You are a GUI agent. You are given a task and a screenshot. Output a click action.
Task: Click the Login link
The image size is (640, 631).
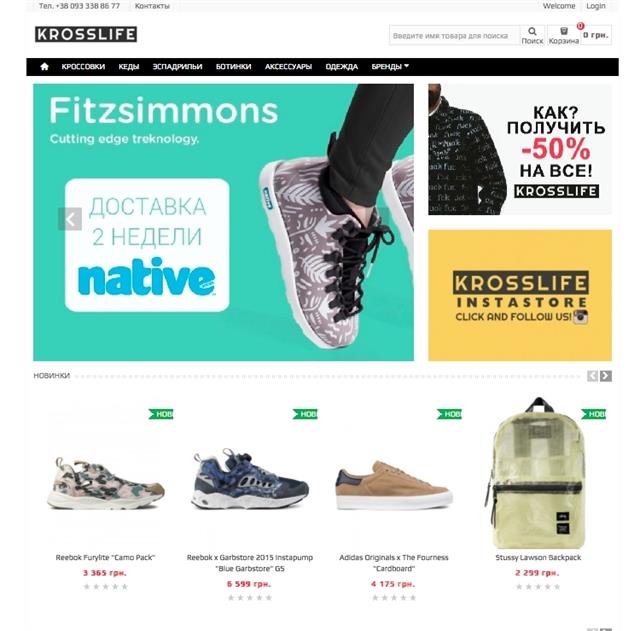[596, 6]
